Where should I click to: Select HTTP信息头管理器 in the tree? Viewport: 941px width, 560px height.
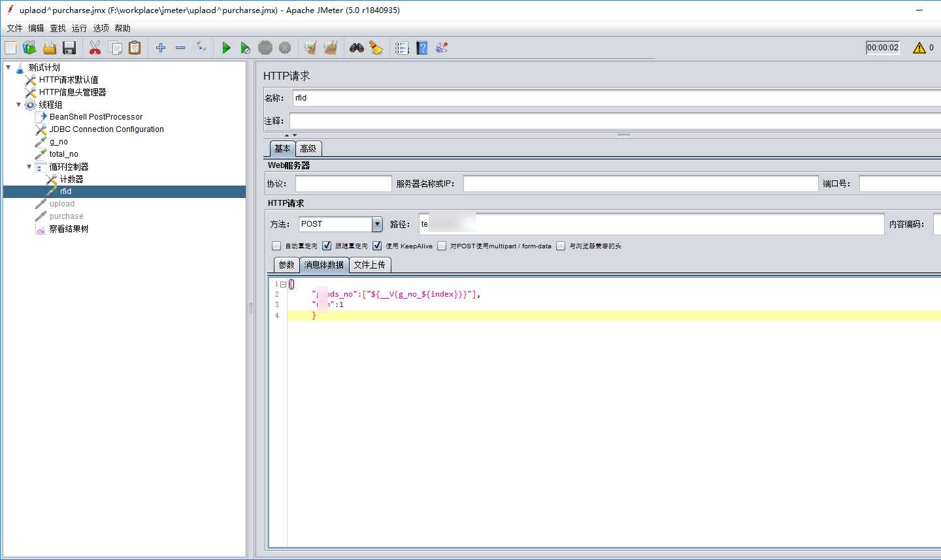click(73, 92)
